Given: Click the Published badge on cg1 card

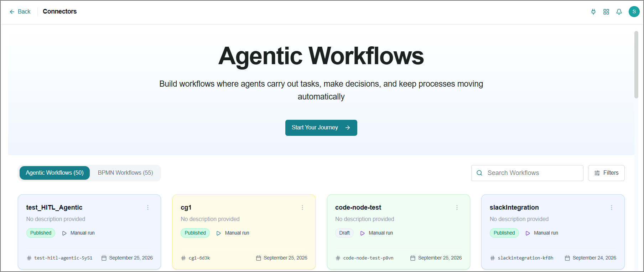Looking at the screenshot, I should (195, 233).
